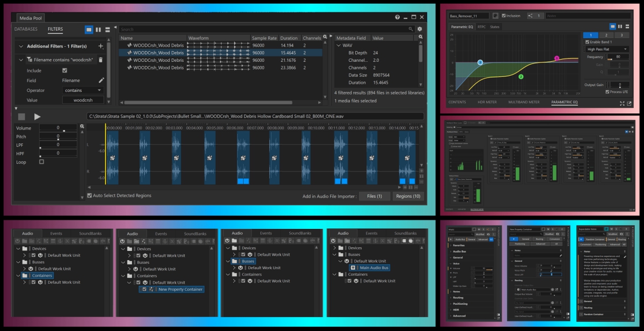Click Files (1) import button
This screenshot has width=644, height=331.
click(375, 196)
